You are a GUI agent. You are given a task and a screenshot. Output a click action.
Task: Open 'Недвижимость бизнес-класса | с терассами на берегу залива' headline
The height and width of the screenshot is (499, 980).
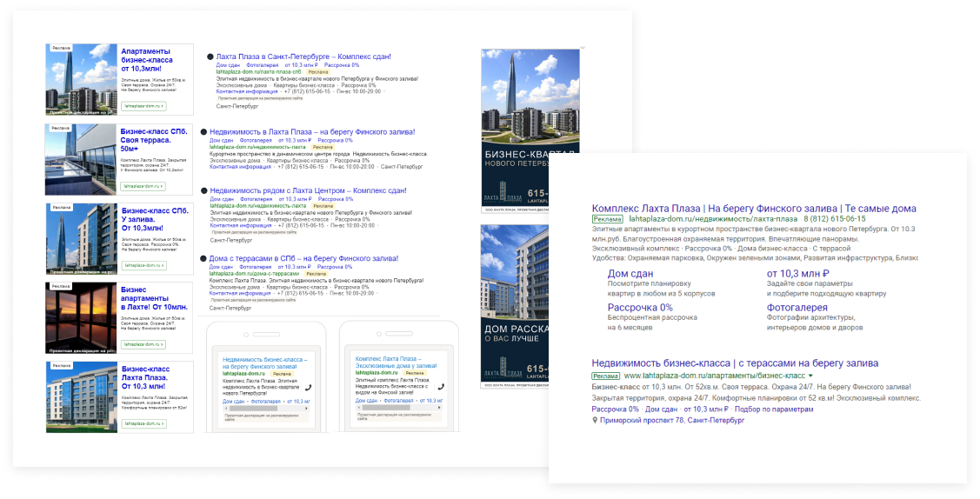click(735, 363)
